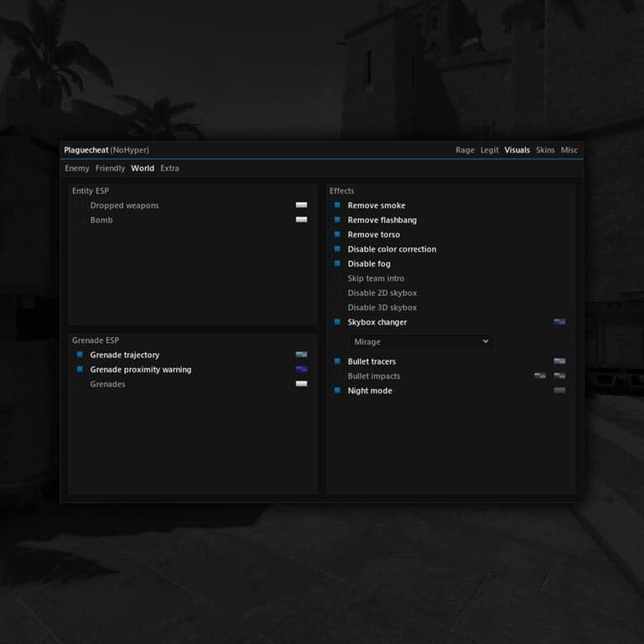Select the Enemy sub-tab
The image size is (644, 644).
(x=77, y=169)
